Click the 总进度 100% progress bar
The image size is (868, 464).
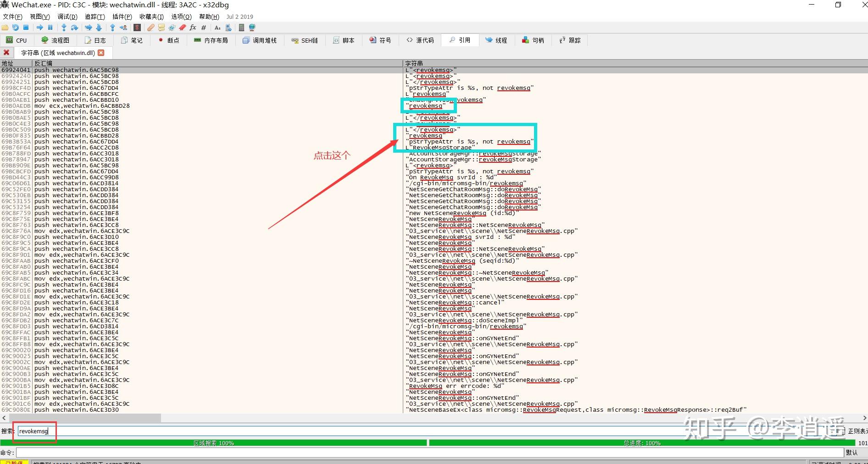point(642,443)
